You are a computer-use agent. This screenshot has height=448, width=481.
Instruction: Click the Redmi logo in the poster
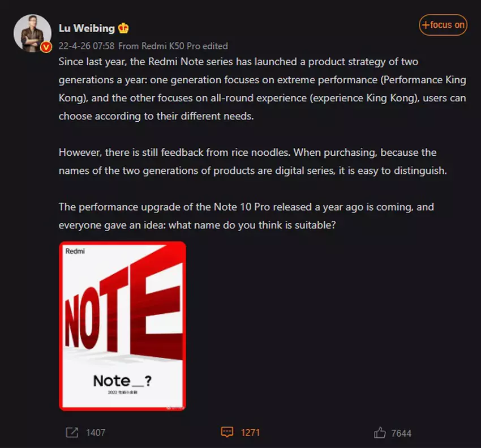(x=75, y=251)
